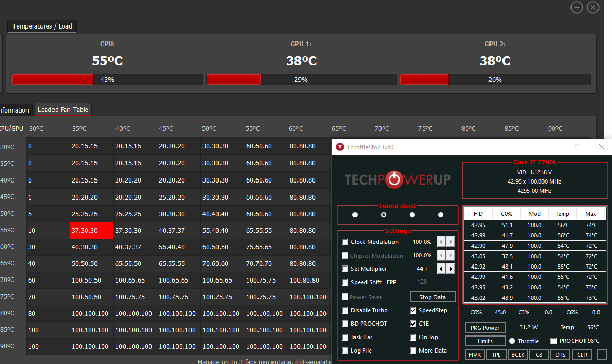
Task: Click the Mod column header
Action: click(x=534, y=214)
